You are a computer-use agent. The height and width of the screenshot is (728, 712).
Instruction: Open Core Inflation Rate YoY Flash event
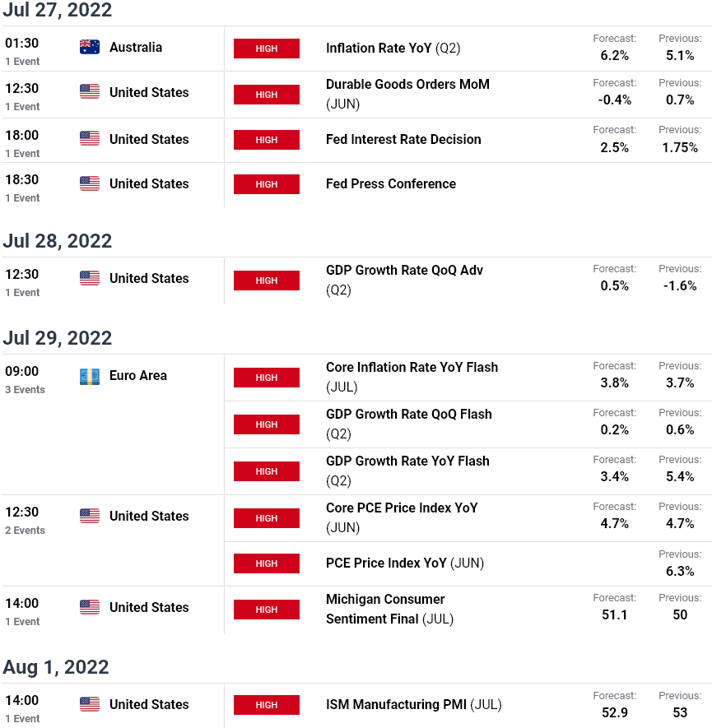coord(412,377)
